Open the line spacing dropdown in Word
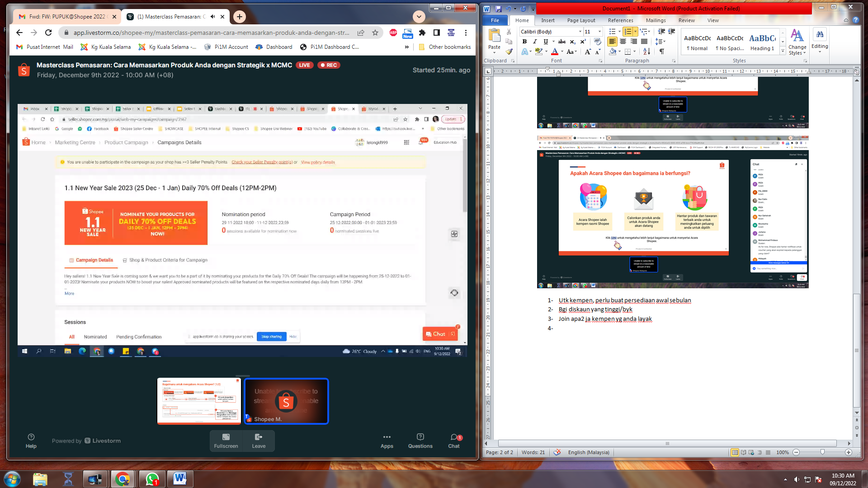 click(x=660, y=42)
